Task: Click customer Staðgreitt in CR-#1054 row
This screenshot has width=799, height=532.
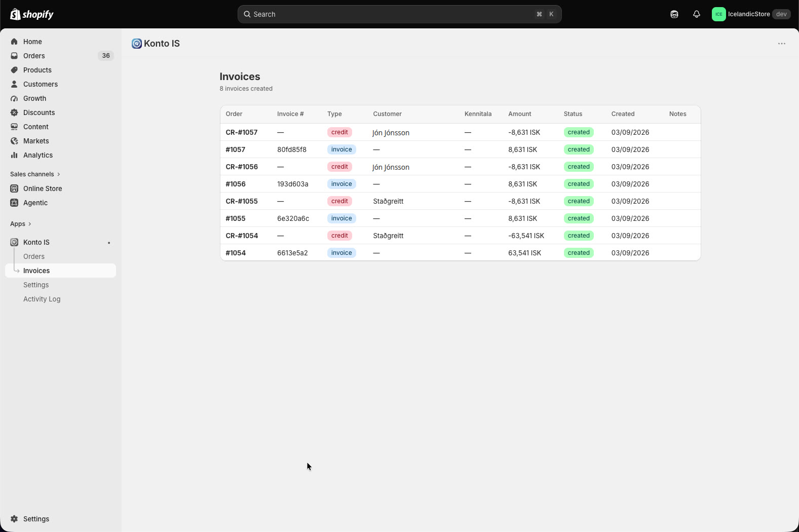Action: [388, 236]
